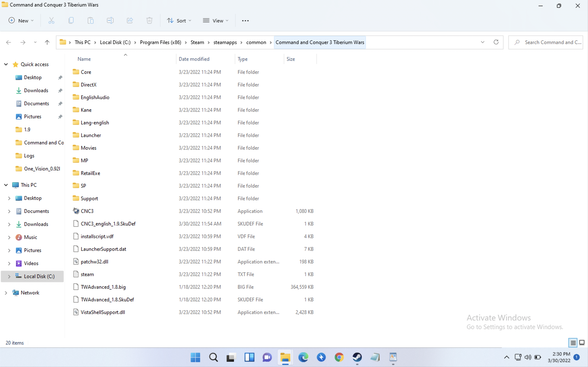Screen dimensions: 588x367
Task: Click the Cut scissors toolbar icon
Action: (x=51, y=21)
